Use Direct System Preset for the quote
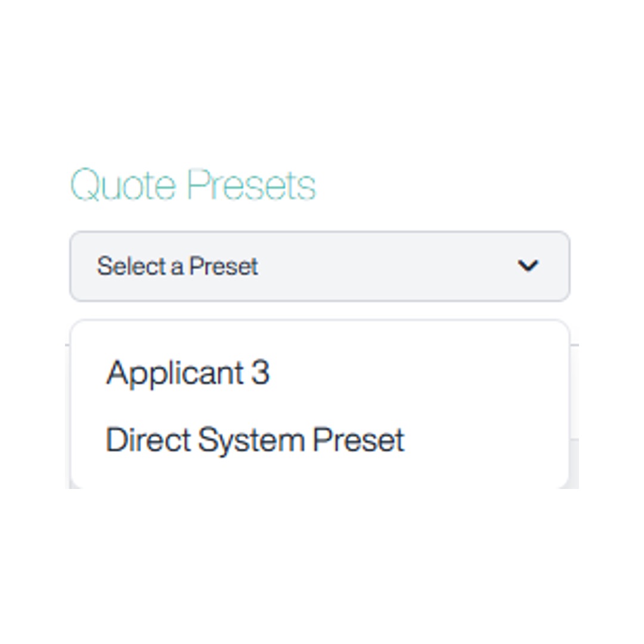 click(x=255, y=440)
